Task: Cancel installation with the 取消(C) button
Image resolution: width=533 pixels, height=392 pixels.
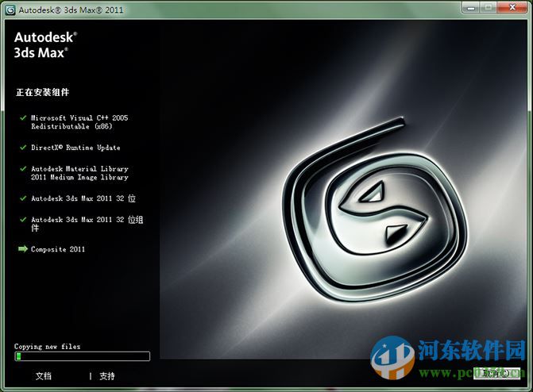Action: (x=496, y=374)
